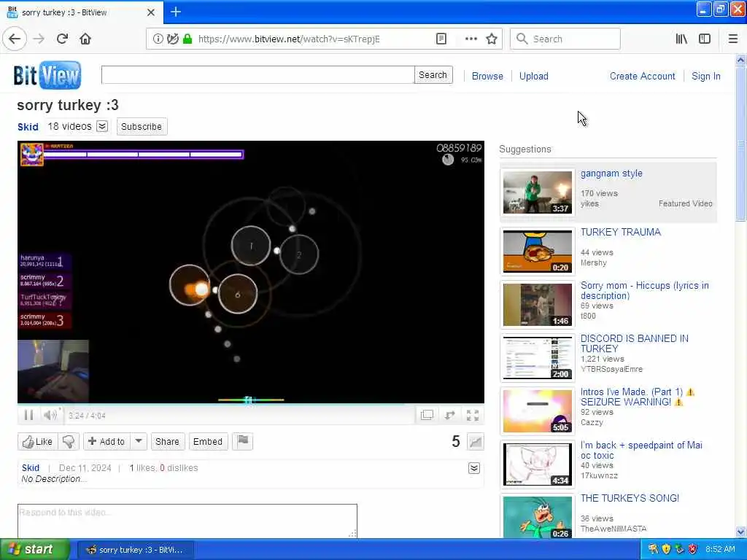Open the Sign In link
This screenshot has height=560, width=747.
[705, 76]
